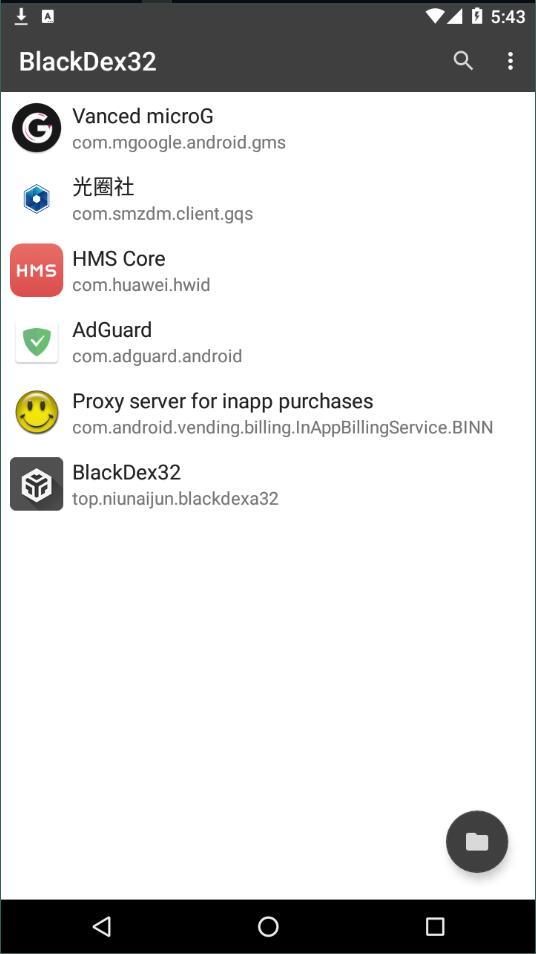Click package name com.mgoogle.android.gms
Image resolution: width=536 pixels, height=954 pixels.
179,143
